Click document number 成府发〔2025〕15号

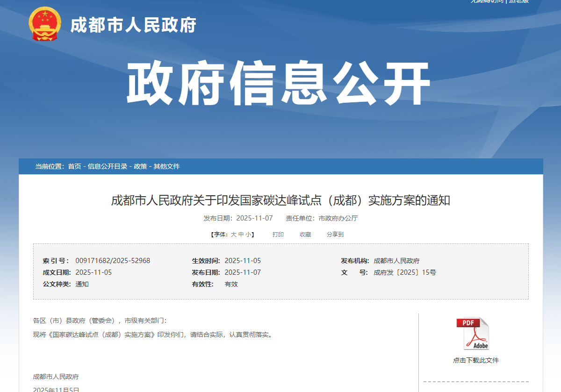pos(404,272)
